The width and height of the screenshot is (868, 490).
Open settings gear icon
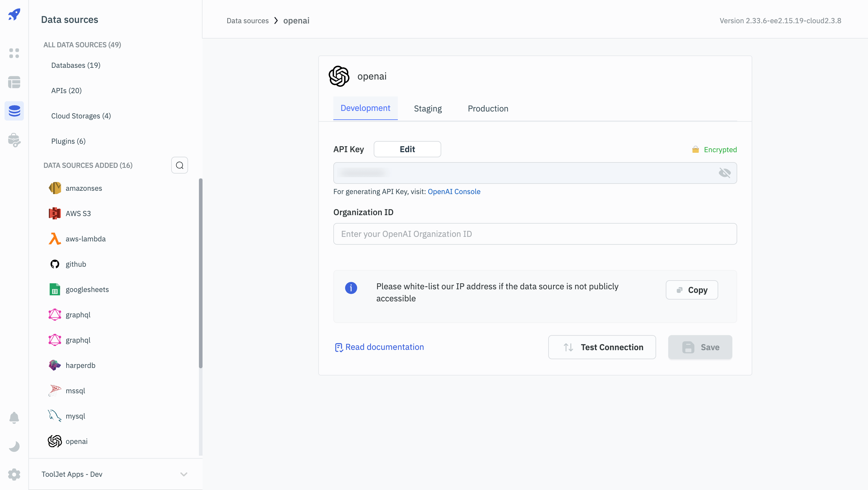pyautogui.click(x=14, y=475)
